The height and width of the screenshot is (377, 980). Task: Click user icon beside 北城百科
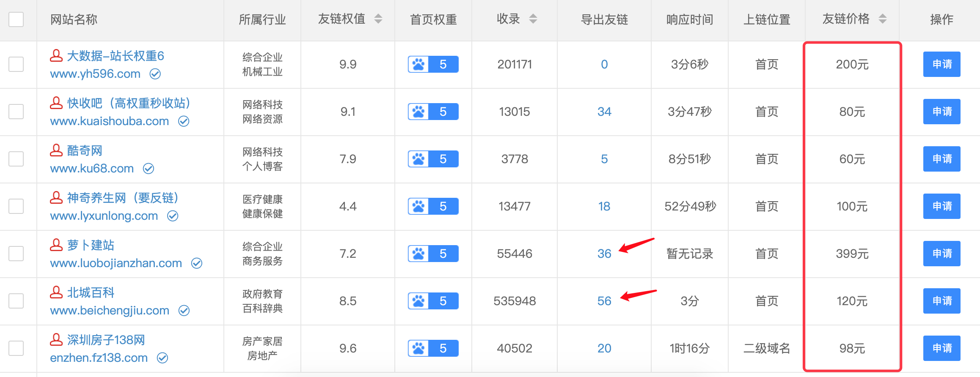[x=56, y=292]
